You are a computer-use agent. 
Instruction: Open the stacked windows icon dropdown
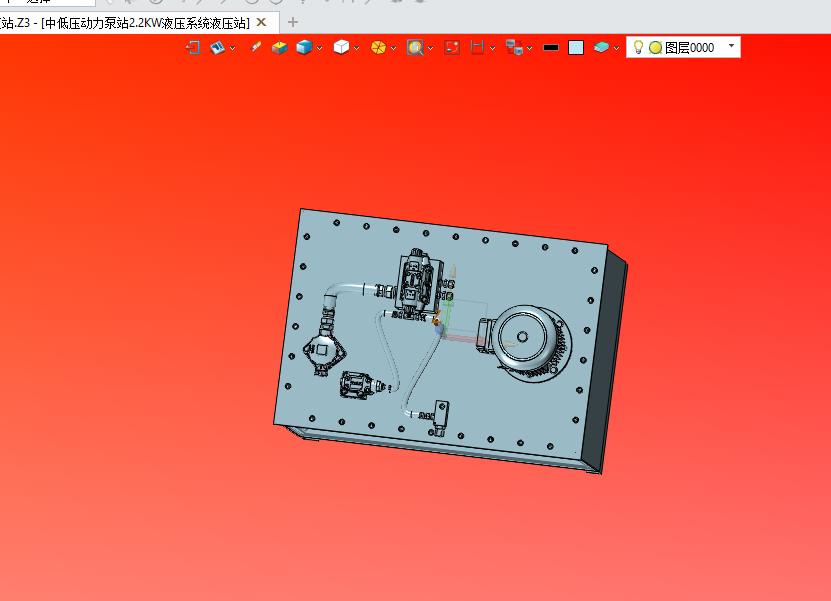pos(529,48)
